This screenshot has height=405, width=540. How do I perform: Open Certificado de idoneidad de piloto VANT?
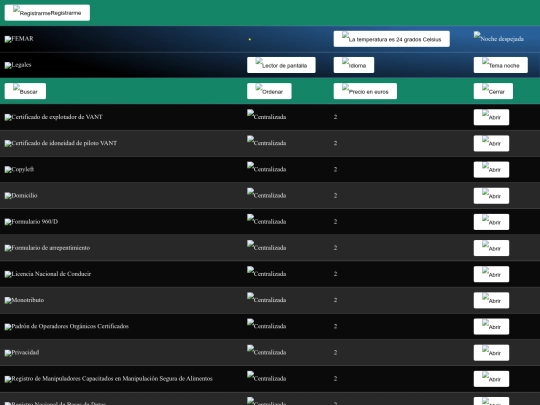(491, 144)
